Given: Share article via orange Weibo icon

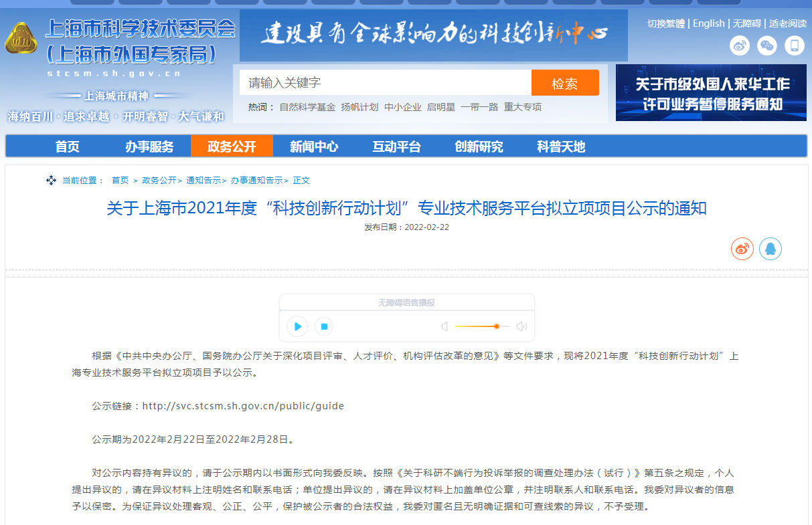Looking at the screenshot, I should pos(742,249).
